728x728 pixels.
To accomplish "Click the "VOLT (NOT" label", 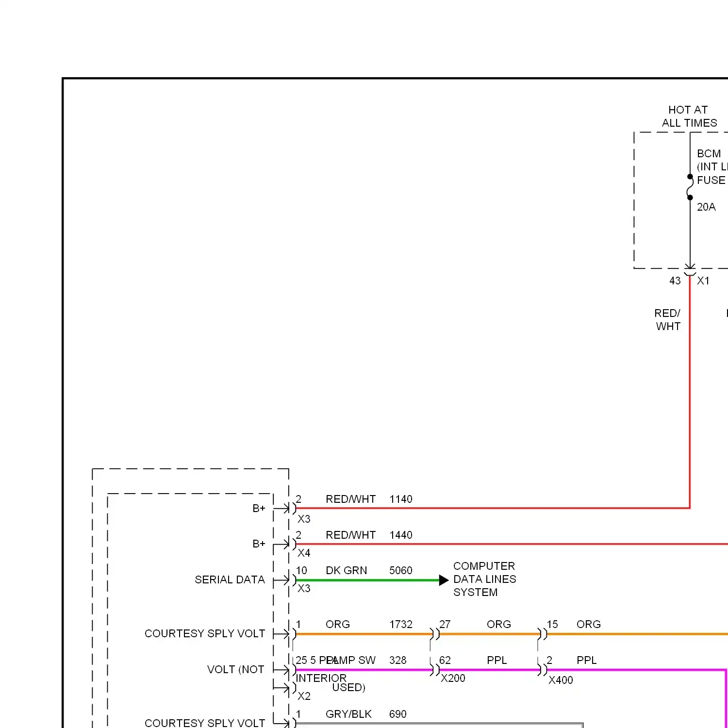I will click(x=236, y=669).
